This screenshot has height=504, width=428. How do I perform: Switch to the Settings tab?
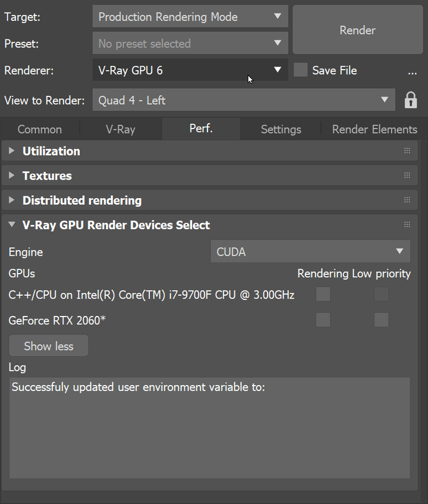click(x=280, y=129)
